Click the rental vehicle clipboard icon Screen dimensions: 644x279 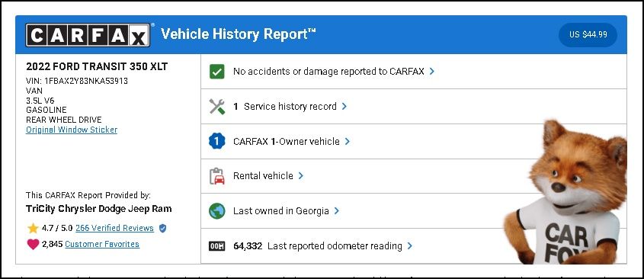coord(217,176)
